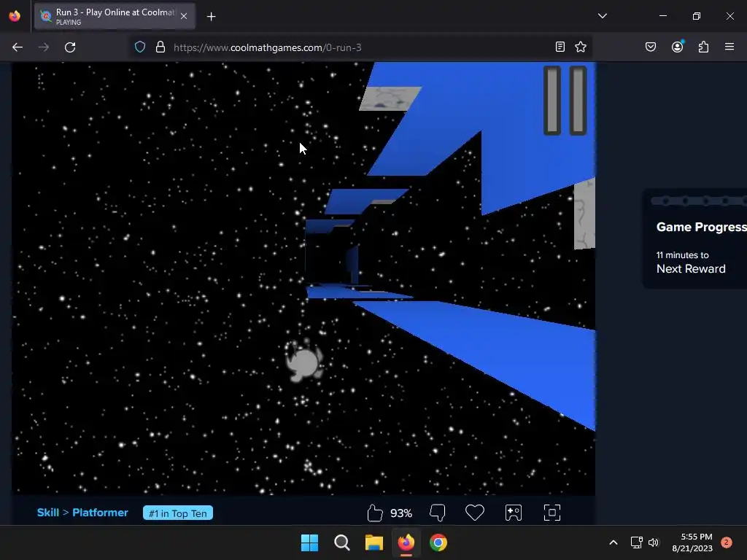Go back to previous page
The image size is (747, 560).
tap(18, 47)
